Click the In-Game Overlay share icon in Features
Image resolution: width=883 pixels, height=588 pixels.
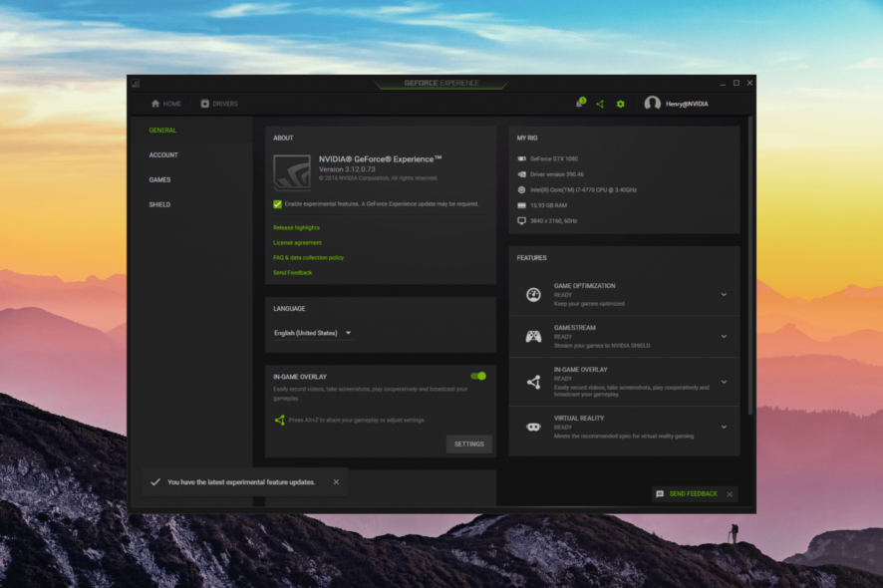click(533, 382)
